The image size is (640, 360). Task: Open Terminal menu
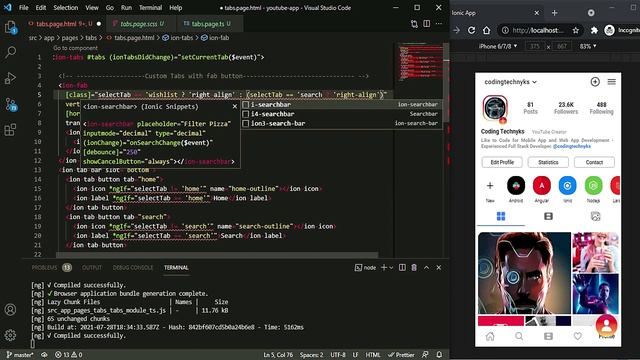150,7
